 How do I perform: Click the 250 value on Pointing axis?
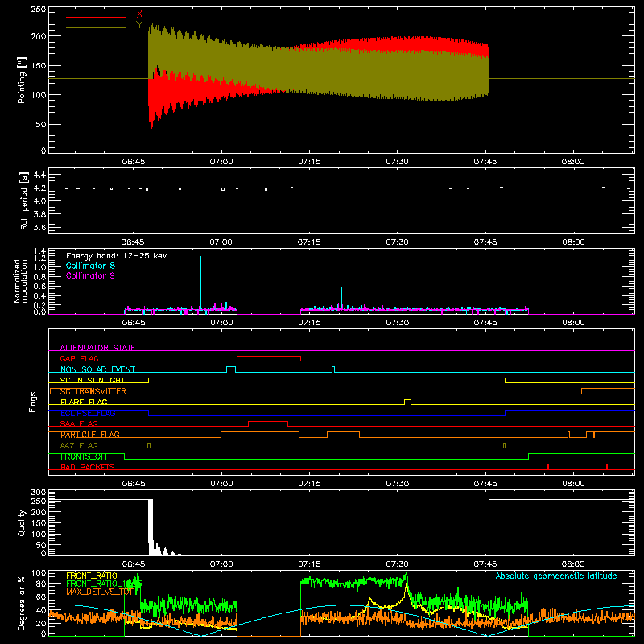[x=39, y=10]
